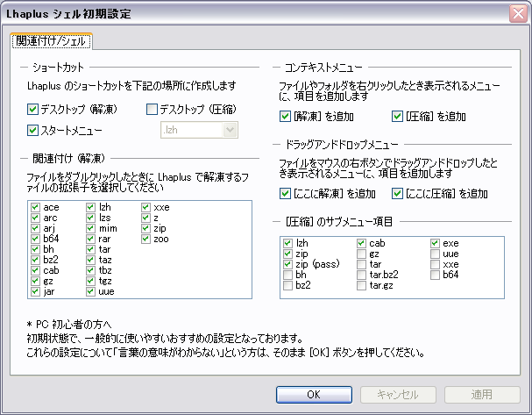Uncheck the arj association checkbox
The width and height of the screenshot is (532, 415).
[35, 228]
